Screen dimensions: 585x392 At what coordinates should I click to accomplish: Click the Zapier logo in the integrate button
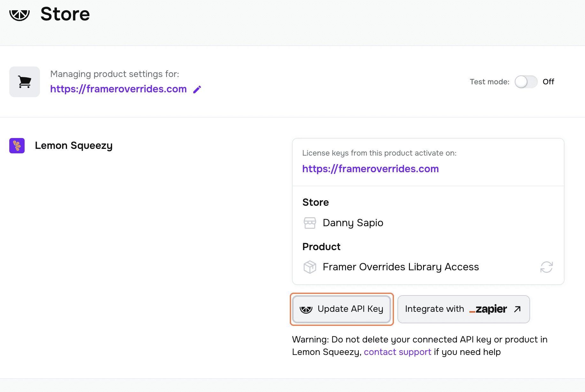pyautogui.click(x=488, y=309)
